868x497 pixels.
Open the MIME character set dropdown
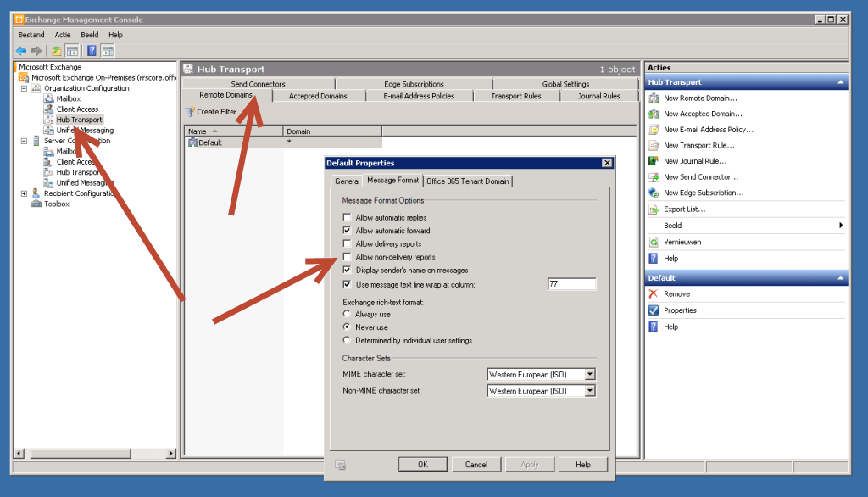(590, 375)
